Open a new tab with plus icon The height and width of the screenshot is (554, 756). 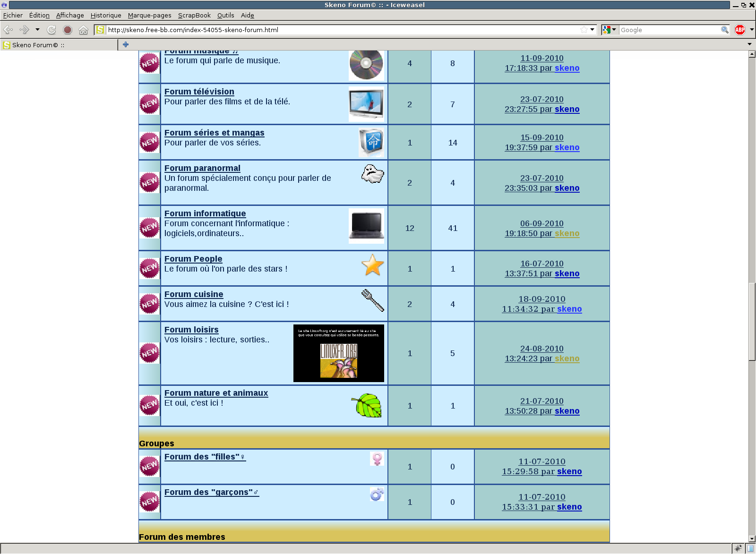[126, 44]
